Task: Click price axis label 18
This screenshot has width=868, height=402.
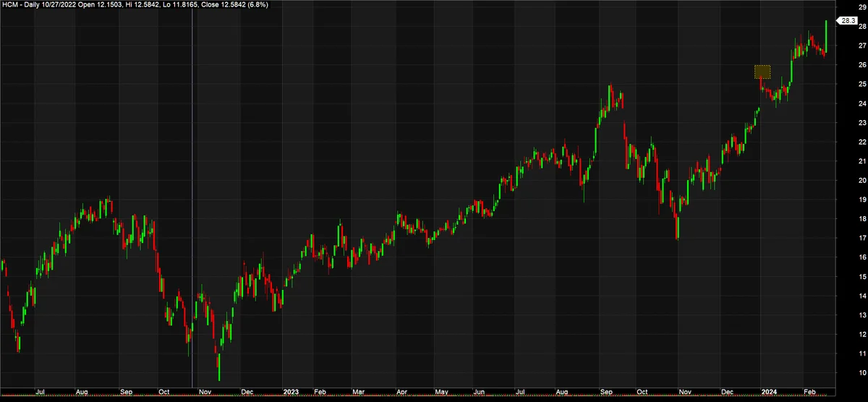Action: pos(861,219)
